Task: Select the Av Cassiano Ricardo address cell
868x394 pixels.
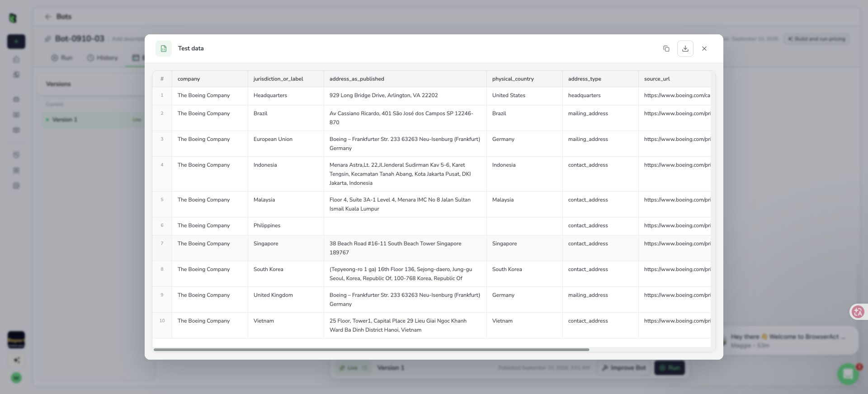Action: tap(405, 118)
